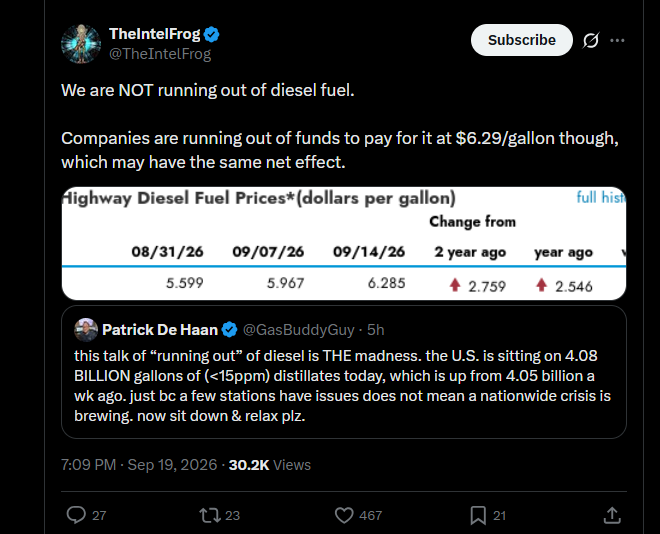Image resolution: width=660 pixels, height=534 pixels.
Task: Open the quoted tweet about distillates
Action: tap(344, 372)
